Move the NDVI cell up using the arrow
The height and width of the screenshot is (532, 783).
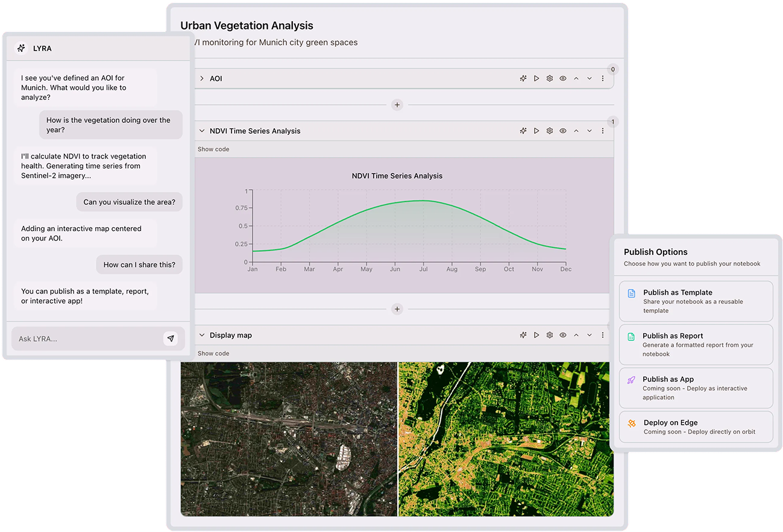click(576, 130)
